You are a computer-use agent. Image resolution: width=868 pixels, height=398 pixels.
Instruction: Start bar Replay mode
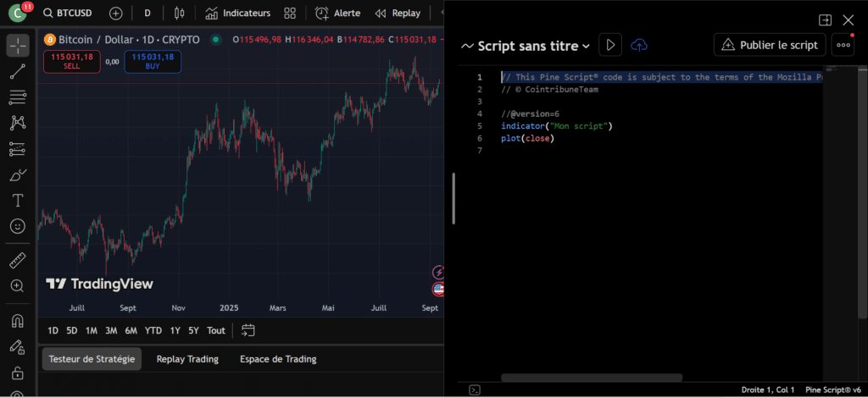click(x=398, y=14)
